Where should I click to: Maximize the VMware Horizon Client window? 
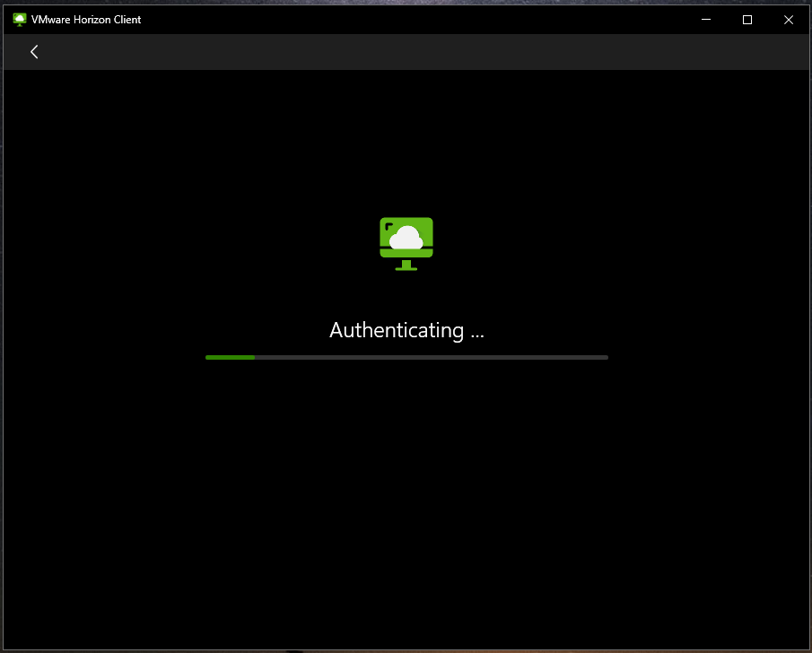tap(747, 20)
